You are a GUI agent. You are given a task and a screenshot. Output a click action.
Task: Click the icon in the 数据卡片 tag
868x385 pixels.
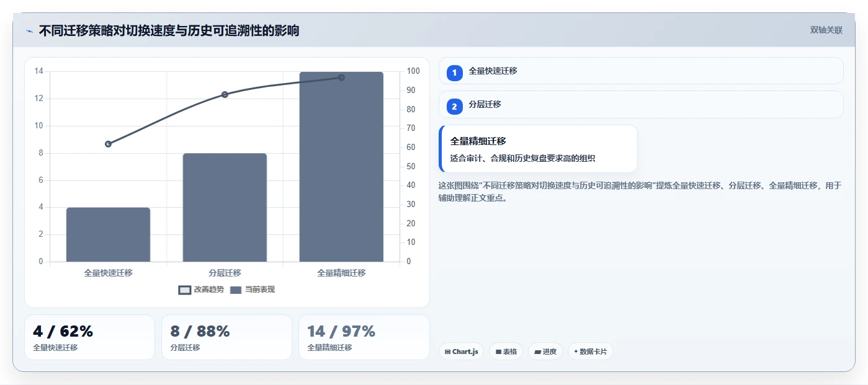pyautogui.click(x=576, y=352)
